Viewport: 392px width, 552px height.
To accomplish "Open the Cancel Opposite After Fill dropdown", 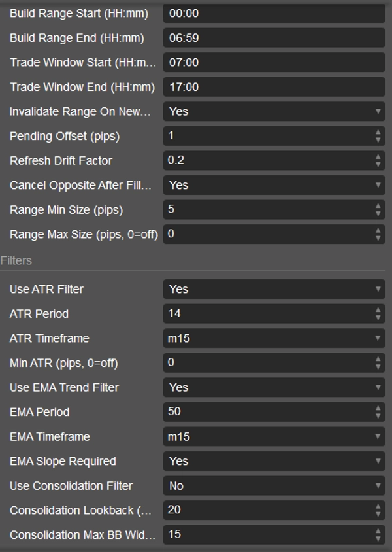I will click(x=273, y=185).
